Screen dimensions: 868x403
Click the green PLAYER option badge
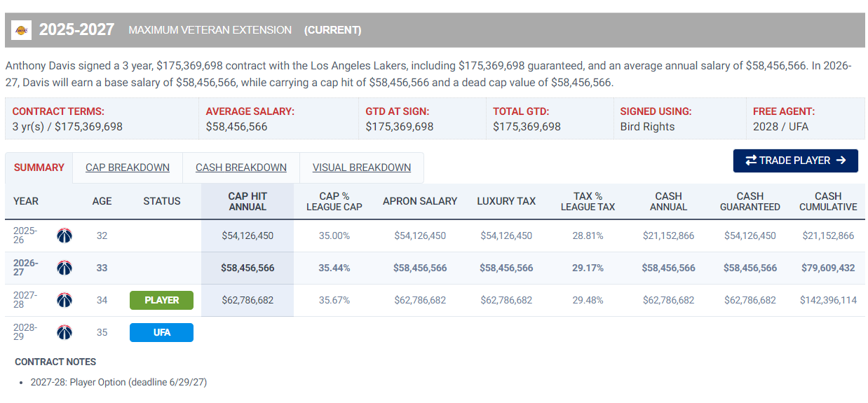click(161, 300)
